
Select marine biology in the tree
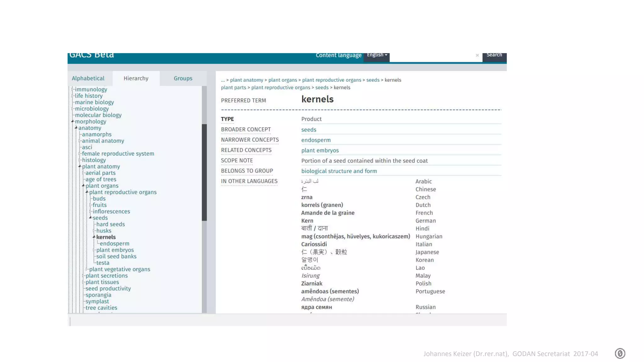(94, 102)
